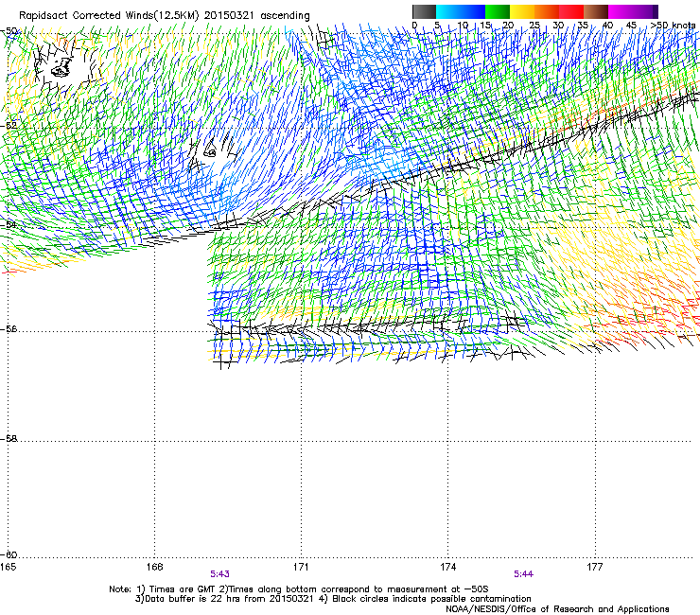Click the word 'ascending' in the title
700x615 pixels.
pyautogui.click(x=285, y=16)
